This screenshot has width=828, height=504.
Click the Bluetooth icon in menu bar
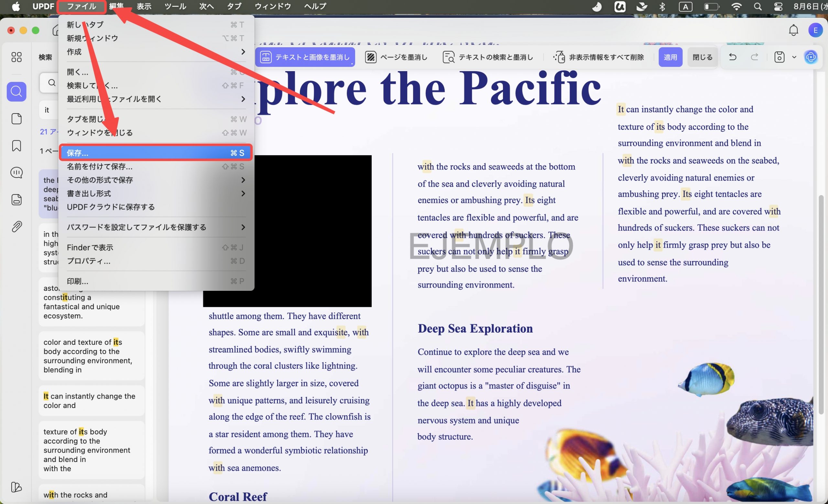[x=662, y=6]
